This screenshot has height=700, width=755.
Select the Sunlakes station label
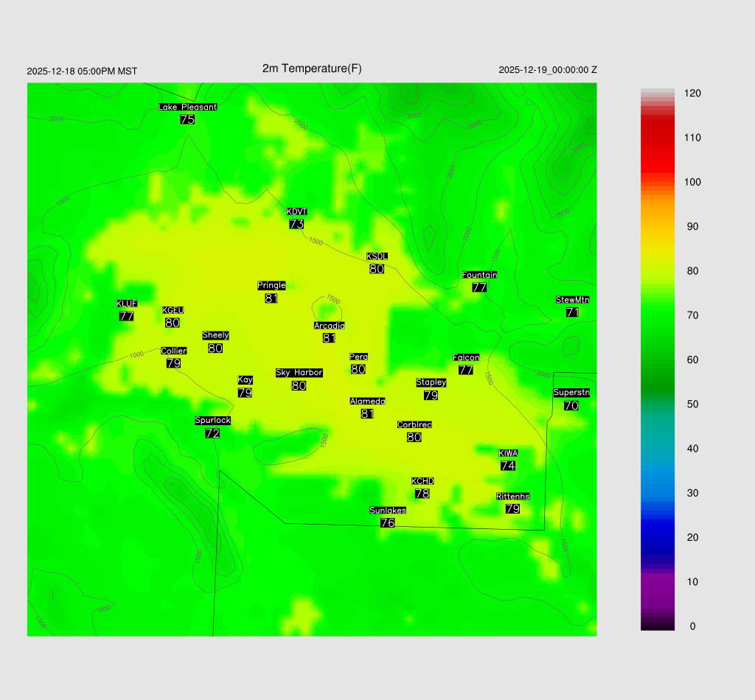(x=388, y=510)
